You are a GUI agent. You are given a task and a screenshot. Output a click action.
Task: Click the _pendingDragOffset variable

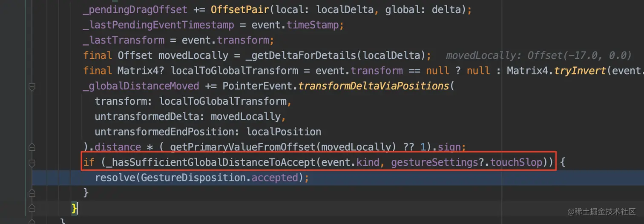point(135,10)
